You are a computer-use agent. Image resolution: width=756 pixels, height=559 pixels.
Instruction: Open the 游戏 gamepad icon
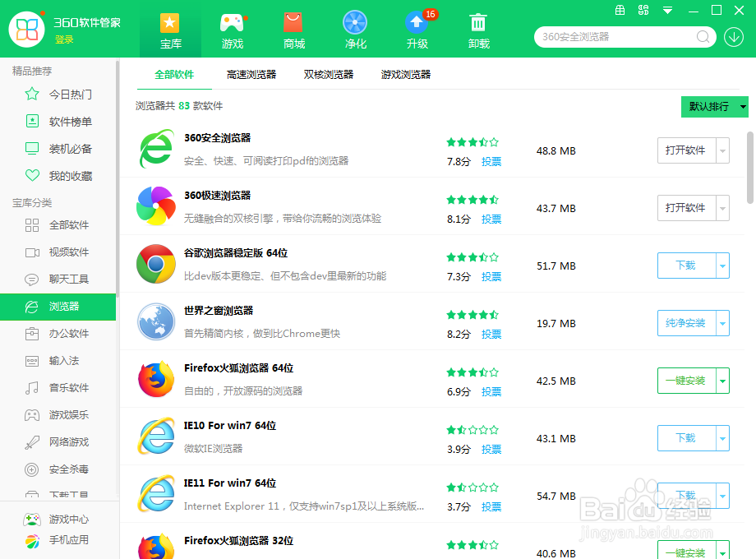pyautogui.click(x=233, y=23)
